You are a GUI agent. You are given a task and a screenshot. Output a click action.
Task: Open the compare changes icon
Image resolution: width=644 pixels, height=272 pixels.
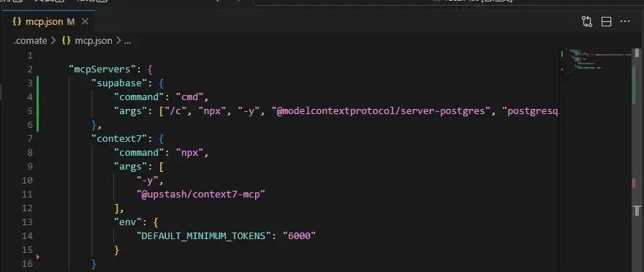tap(587, 22)
